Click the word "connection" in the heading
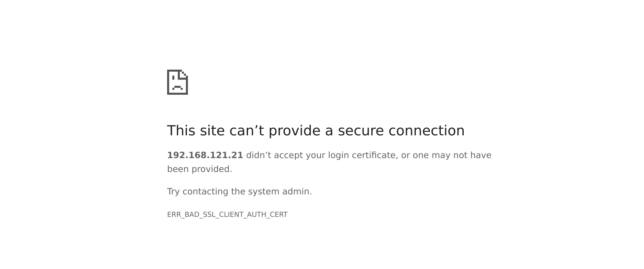This screenshot has height=269, width=644. [x=426, y=131]
